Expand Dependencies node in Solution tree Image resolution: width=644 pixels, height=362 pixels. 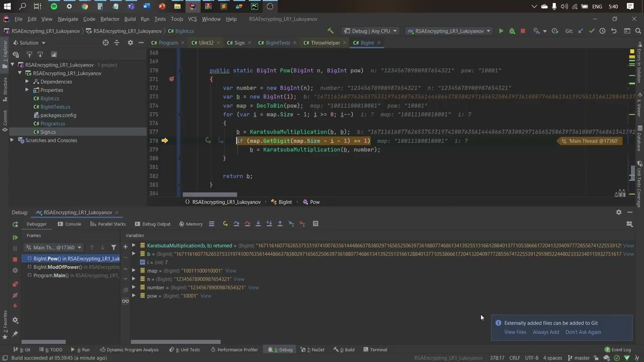[27, 81]
